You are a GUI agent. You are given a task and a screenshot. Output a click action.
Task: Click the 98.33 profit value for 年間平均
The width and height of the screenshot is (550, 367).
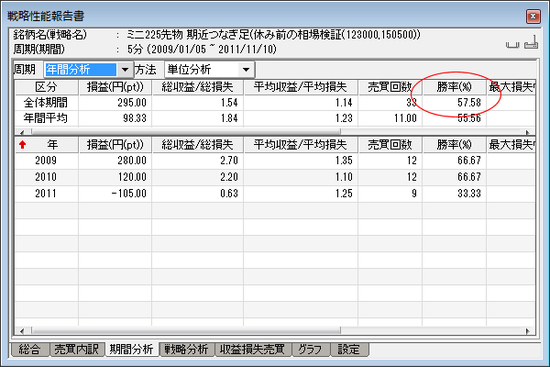click(x=135, y=118)
